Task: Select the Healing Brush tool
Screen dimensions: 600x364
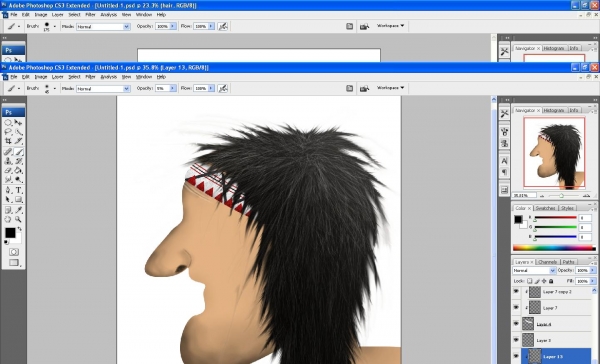Action: [x=8, y=152]
